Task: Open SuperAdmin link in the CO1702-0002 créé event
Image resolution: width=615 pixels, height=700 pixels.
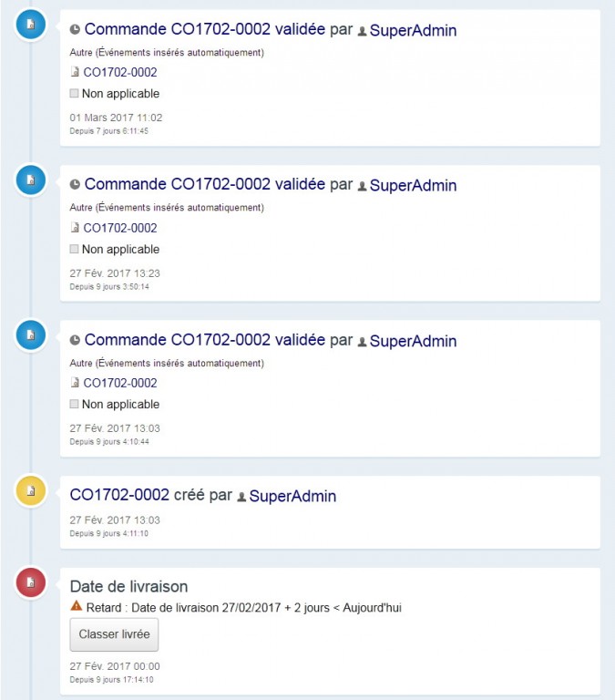Action: point(292,496)
